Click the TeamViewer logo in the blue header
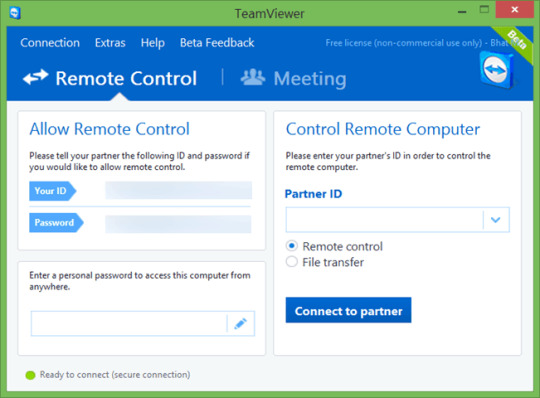 (497, 70)
